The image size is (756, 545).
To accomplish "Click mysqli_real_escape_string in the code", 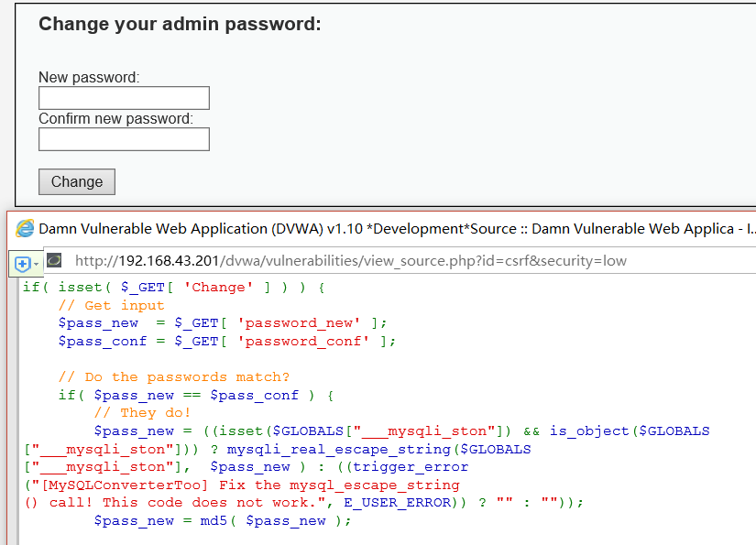I will [x=339, y=449].
